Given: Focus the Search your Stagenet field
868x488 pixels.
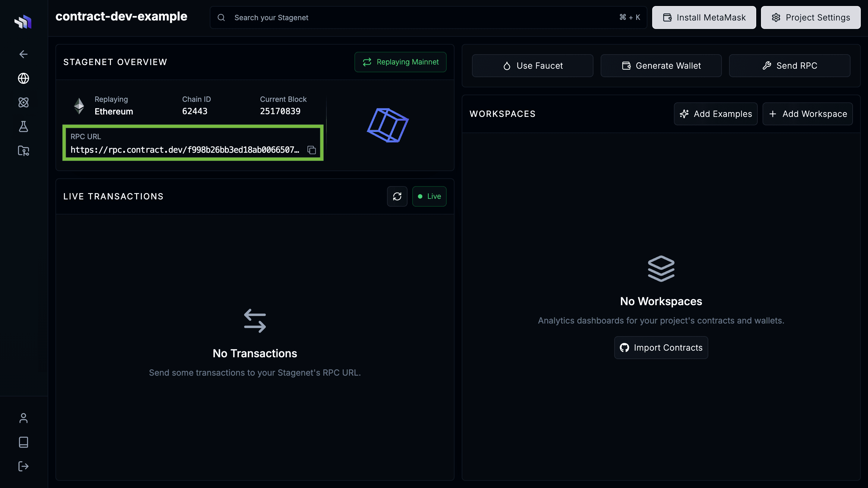Looking at the screenshot, I should [x=428, y=17].
